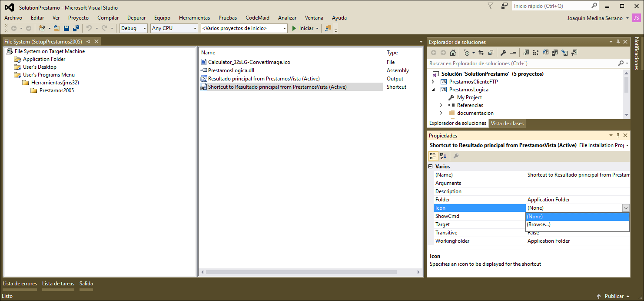Screen dimensions: 644x301
Task: Click the green Iniciar play icon
Action: 294,28
